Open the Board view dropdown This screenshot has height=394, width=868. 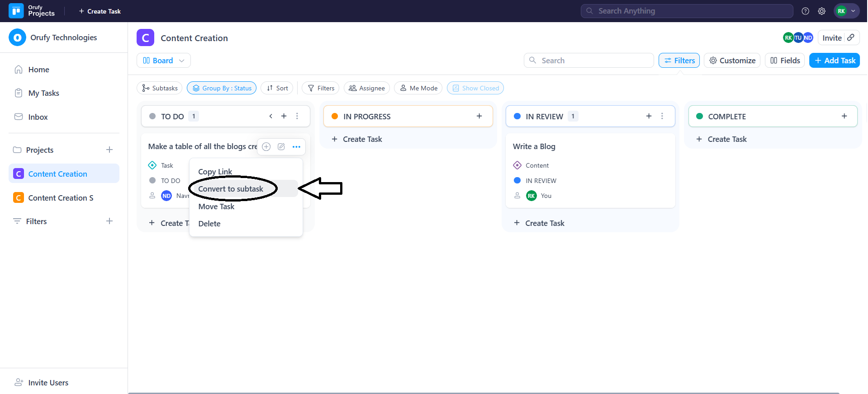coord(163,61)
